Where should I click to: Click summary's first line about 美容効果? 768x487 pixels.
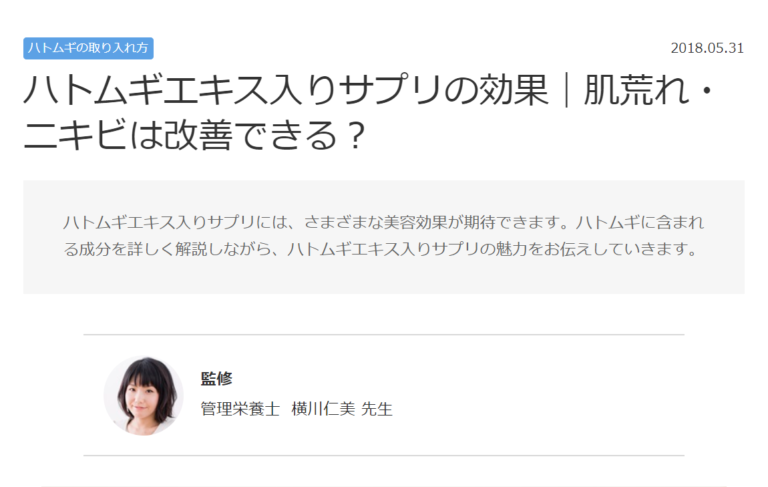coord(384,222)
